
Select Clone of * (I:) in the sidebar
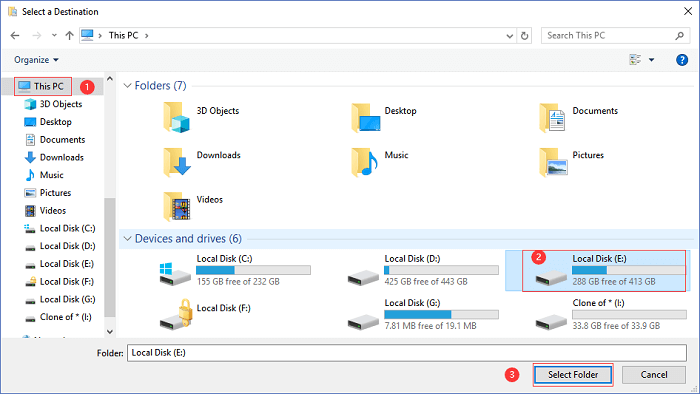pos(58,317)
